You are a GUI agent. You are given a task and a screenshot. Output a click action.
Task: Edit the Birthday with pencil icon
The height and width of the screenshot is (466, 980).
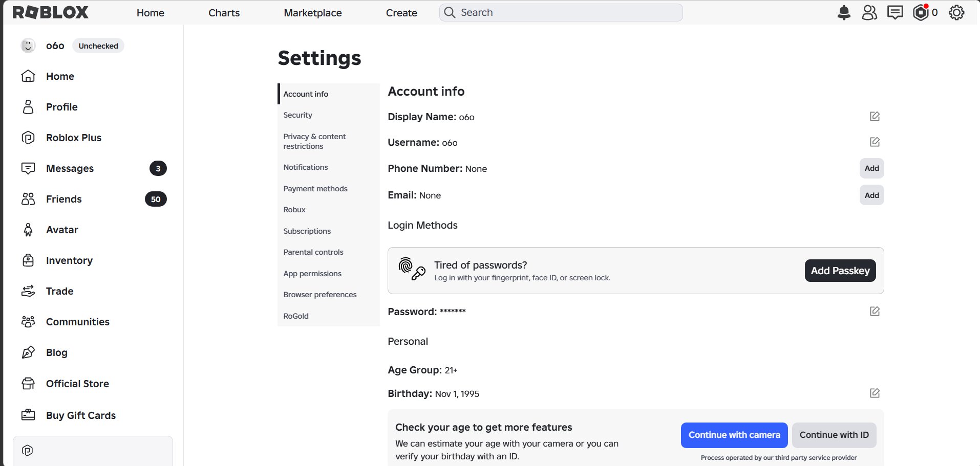pyautogui.click(x=875, y=393)
